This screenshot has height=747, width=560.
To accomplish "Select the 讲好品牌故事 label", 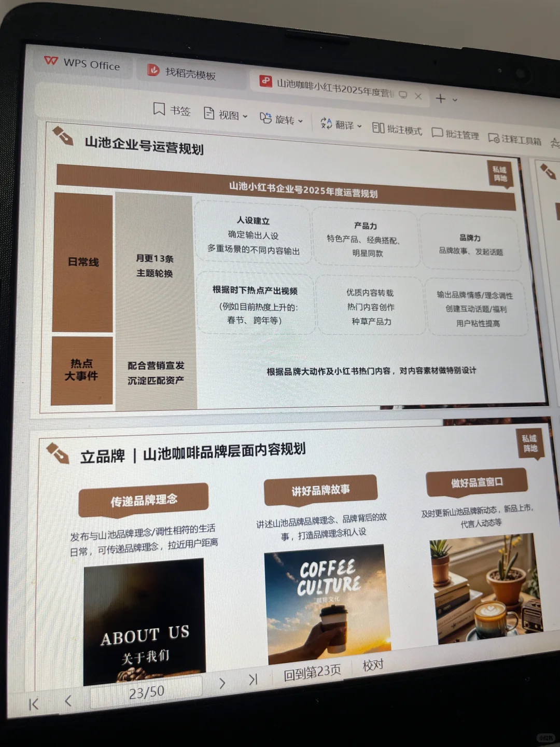I will click(320, 490).
